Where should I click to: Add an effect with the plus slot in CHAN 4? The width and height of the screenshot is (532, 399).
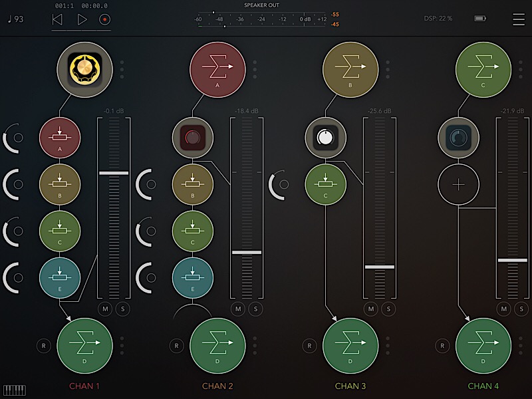(458, 184)
